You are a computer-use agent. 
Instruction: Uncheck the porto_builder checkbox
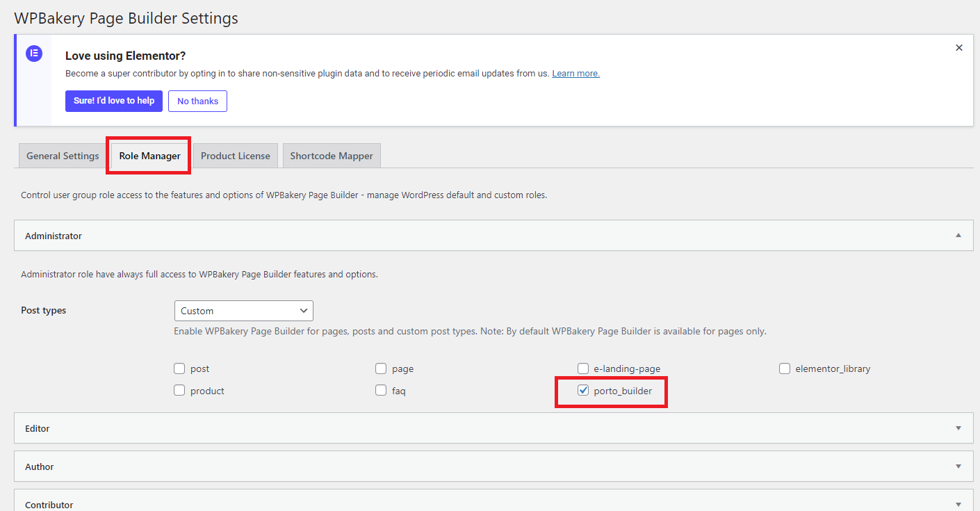point(583,391)
